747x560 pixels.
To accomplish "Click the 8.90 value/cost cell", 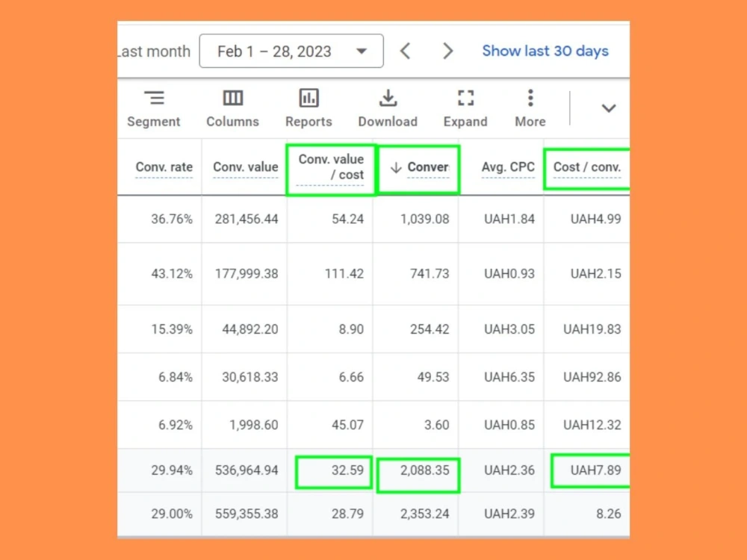I will click(x=351, y=329).
